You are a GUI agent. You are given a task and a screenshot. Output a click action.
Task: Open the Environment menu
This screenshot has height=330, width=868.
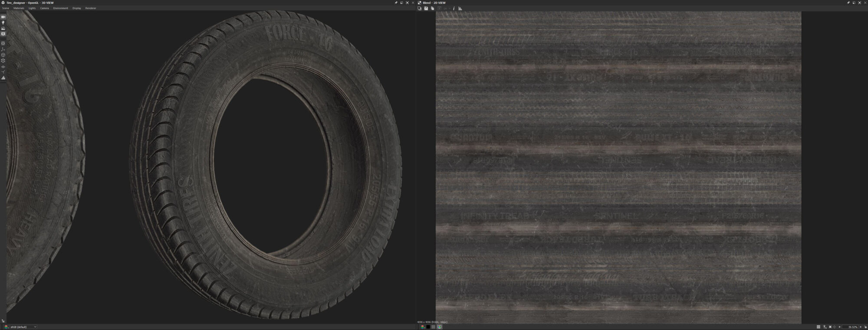[x=61, y=8]
